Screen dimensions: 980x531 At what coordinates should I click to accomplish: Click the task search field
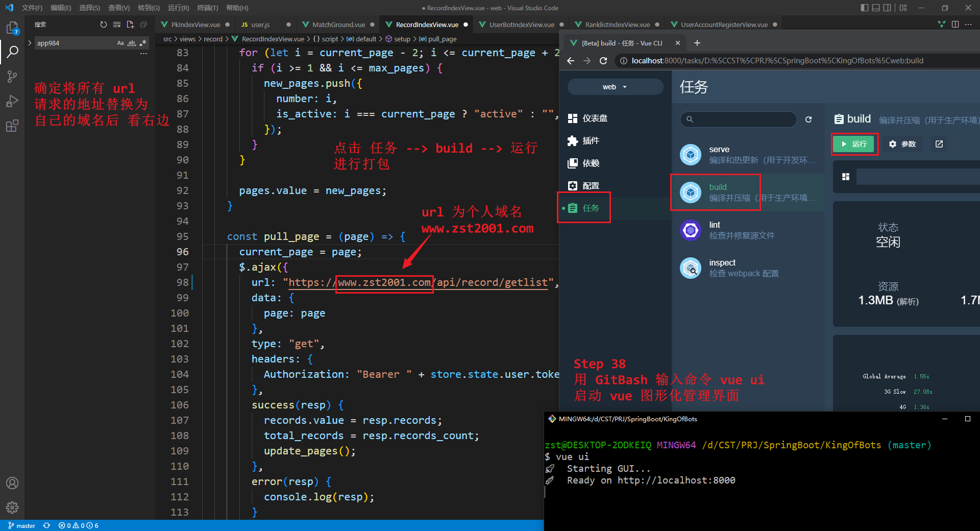coord(738,119)
